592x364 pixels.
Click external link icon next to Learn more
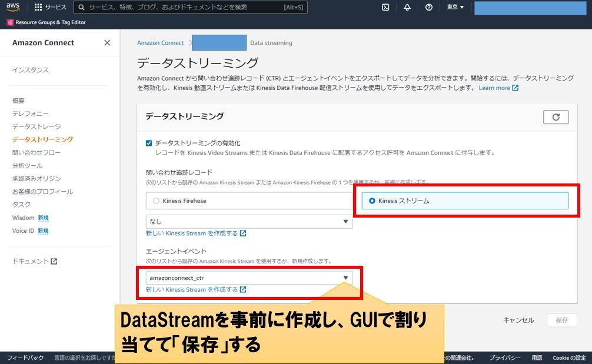click(515, 88)
